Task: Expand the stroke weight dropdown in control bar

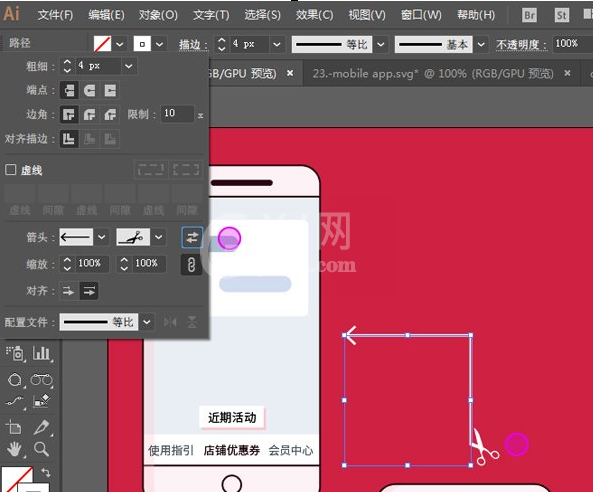Action: click(x=277, y=44)
